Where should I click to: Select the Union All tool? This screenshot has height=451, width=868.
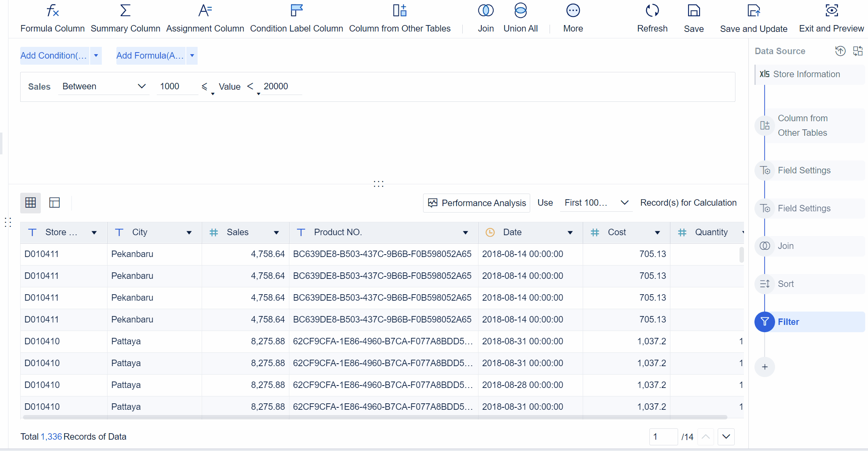coord(520,17)
